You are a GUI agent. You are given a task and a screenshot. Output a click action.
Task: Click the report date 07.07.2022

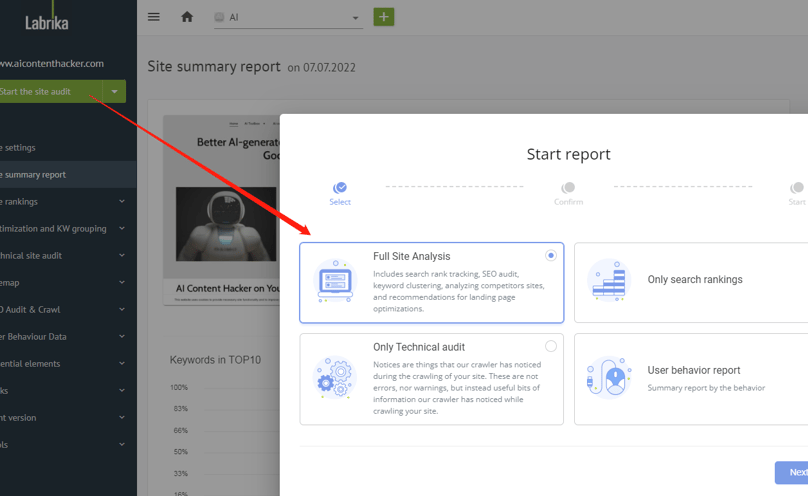[329, 67]
